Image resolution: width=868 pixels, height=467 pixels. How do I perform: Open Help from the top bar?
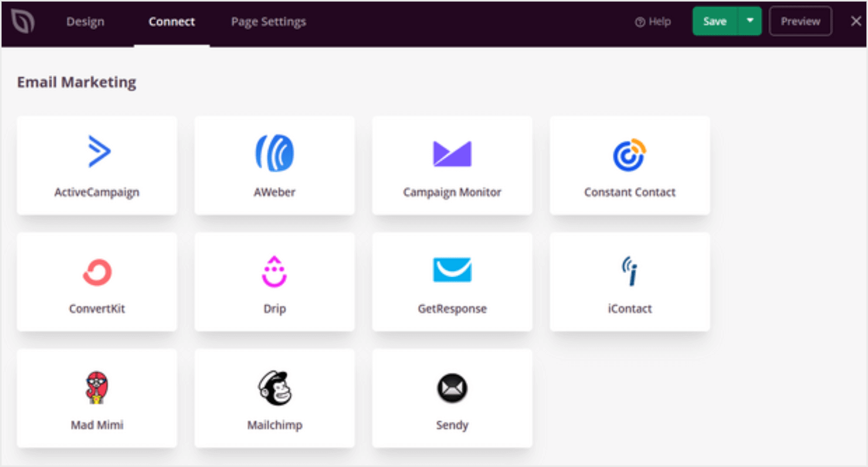[x=653, y=21]
